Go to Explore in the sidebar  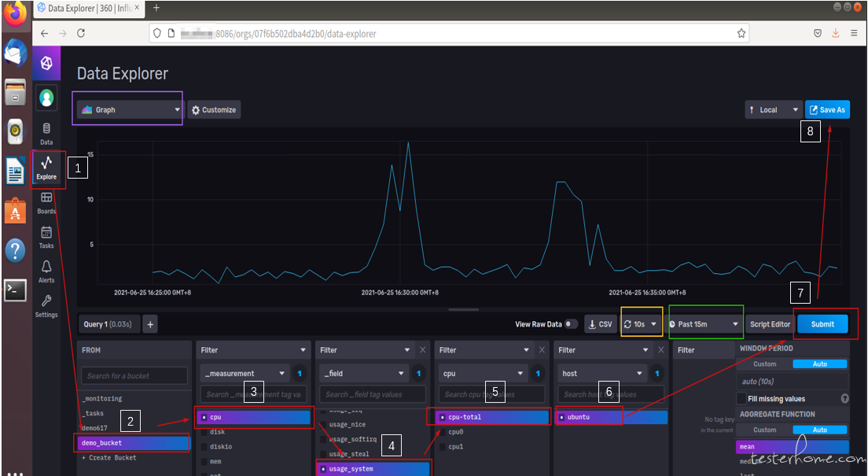(x=46, y=168)
